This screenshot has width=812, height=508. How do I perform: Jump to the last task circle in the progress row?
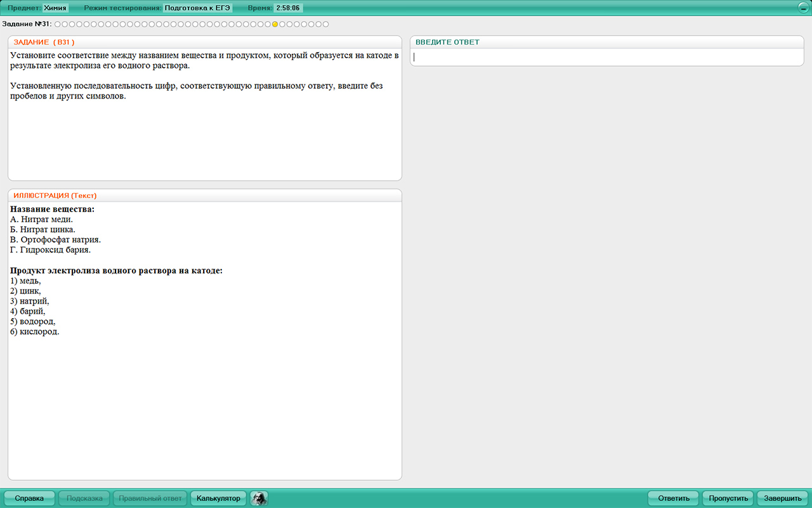point(326,24)
